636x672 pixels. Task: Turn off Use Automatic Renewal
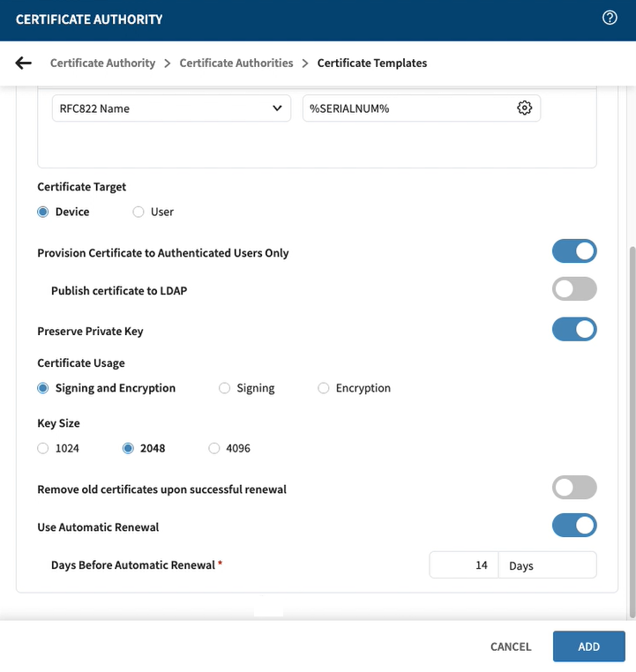click(574, 526)
